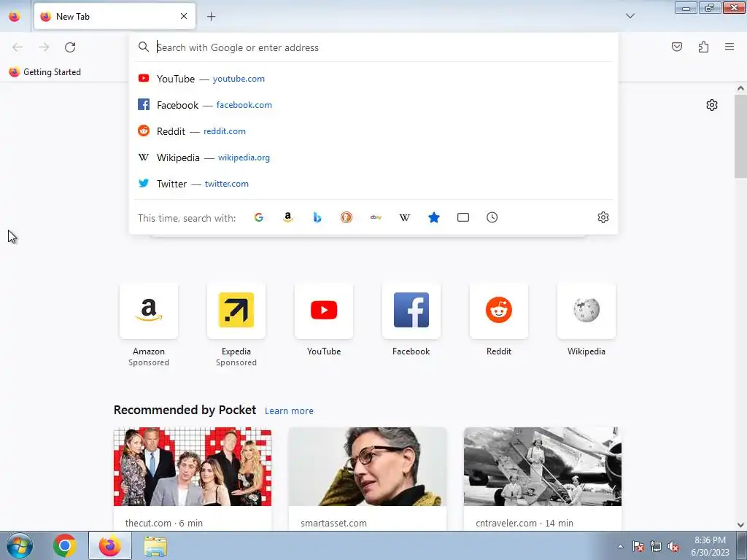
Task: Click Learn more link beside Pocket
Action: (289, 411)
